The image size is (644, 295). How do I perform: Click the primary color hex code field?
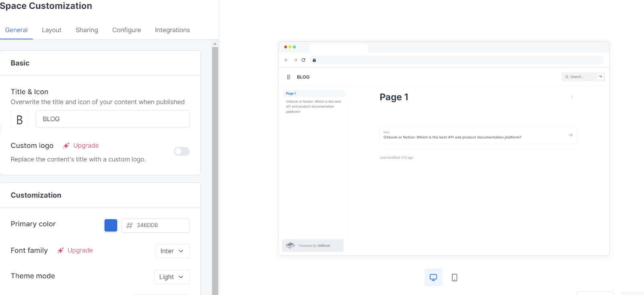click(x=160, y=225)
